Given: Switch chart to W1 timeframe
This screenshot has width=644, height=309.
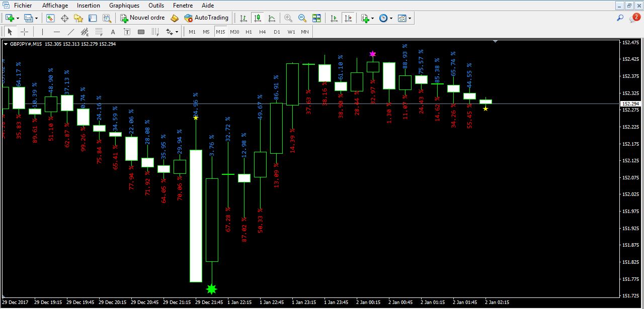Looking at the screenshot, I should point(291,32).
